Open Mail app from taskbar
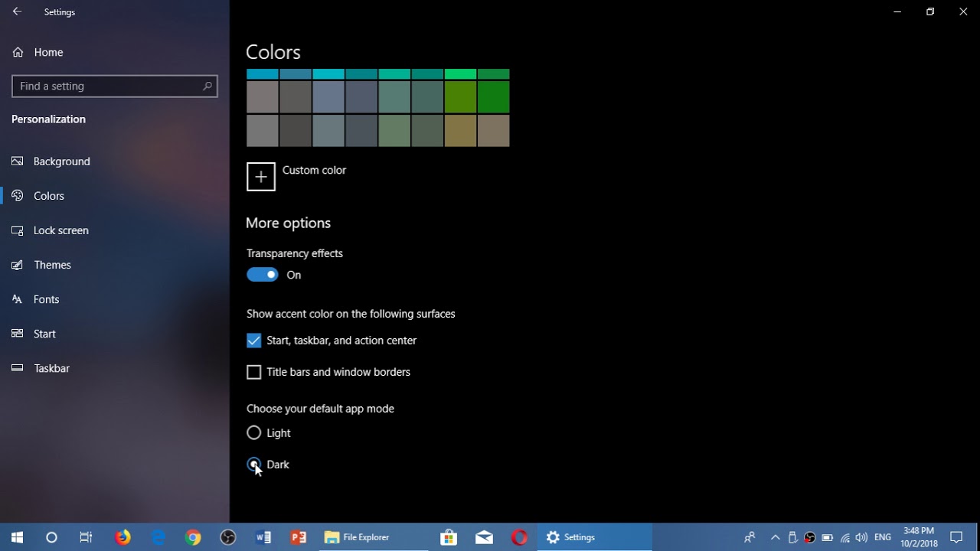 click(484, 537)
